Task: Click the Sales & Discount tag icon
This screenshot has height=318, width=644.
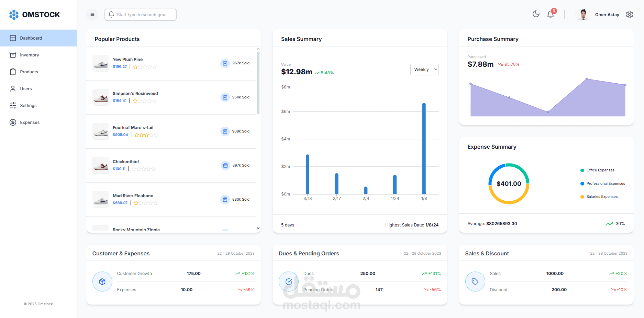Action: point(475,282)
